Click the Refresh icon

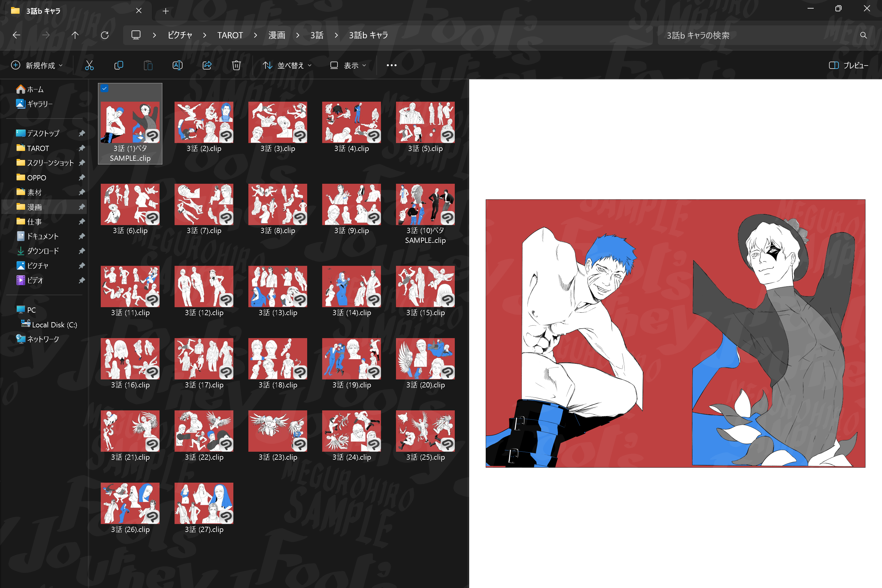point(105,35)
